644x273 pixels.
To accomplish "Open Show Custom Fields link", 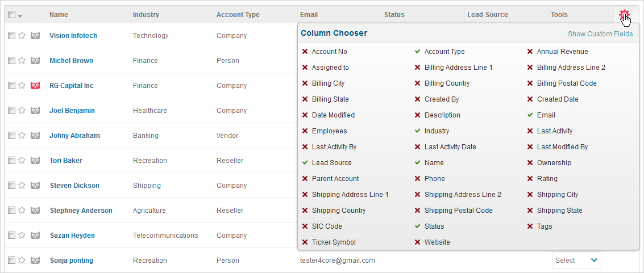I will (x=600, y=34).
